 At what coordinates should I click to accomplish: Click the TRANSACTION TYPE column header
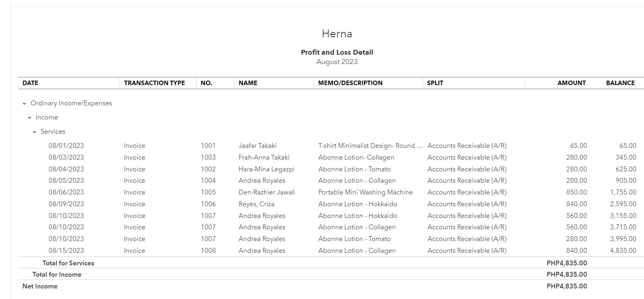click(x=154, y=83)
